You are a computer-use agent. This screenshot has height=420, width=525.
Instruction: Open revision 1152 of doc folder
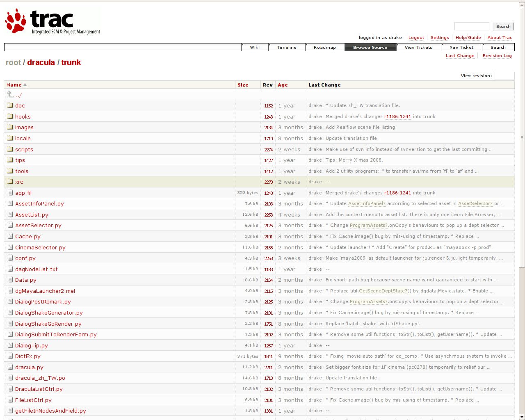269,106
